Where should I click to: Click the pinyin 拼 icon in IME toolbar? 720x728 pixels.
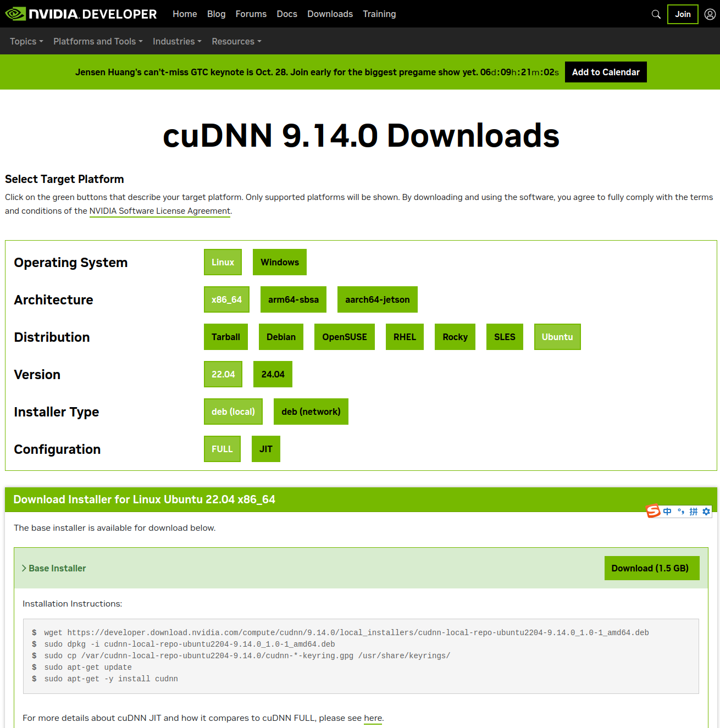tap(694, 512)
